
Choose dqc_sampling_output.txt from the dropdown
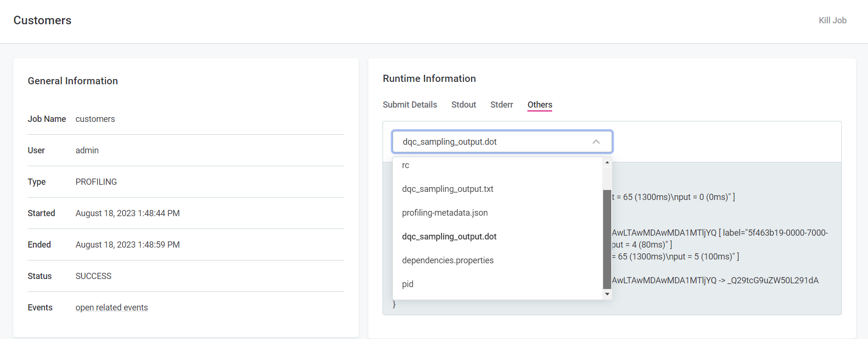click(x=447, y=189)
